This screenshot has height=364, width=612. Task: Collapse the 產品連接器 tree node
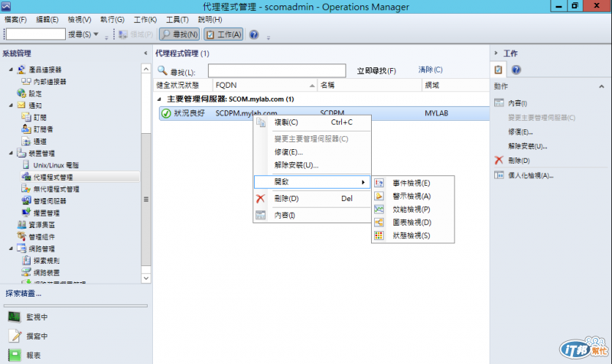pos(11,70)
